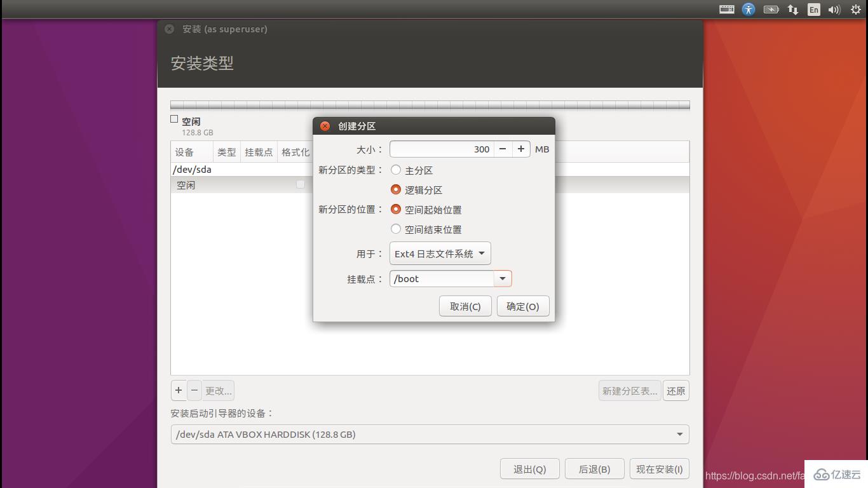Screen dimensions: 868x488
Task: Select the /dev/sda row in partition table
Action: tap(430, 170)
